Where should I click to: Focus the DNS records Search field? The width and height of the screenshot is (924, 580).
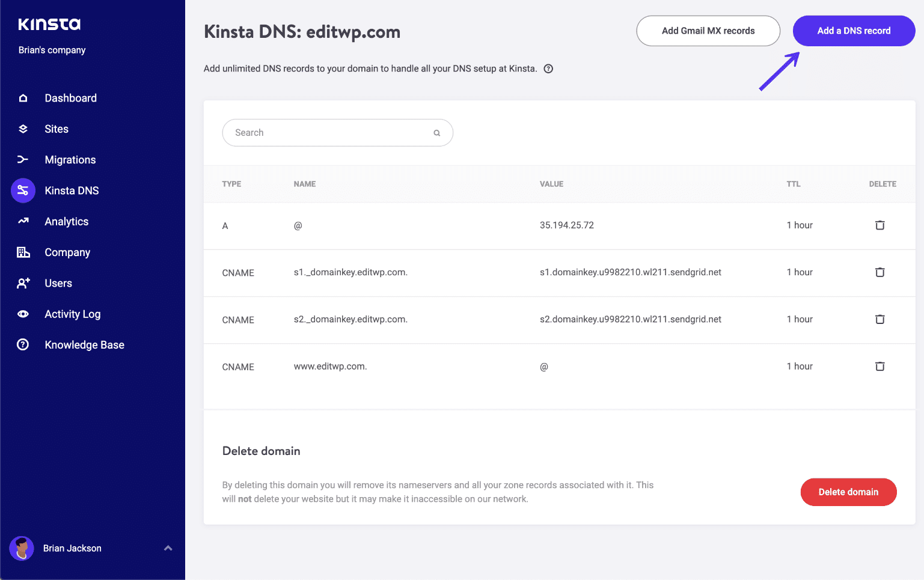pyautogui.click(x=337, y=133)
